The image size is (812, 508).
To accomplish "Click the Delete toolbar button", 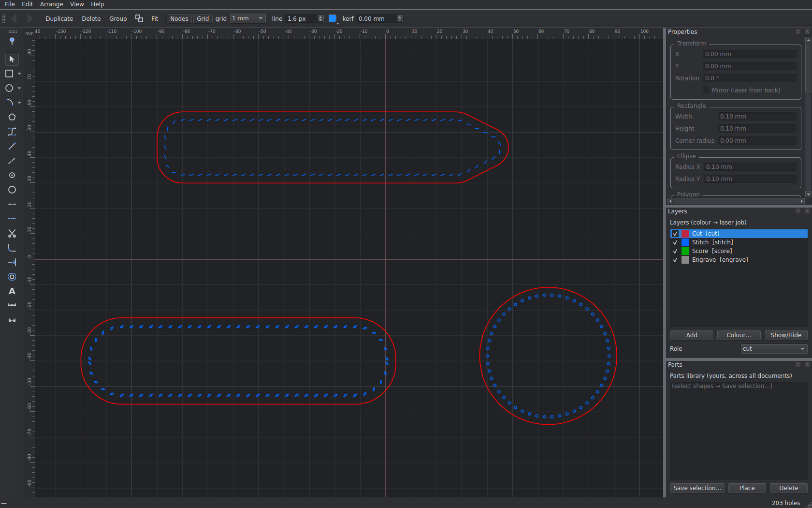I will pyautogui.click(x=91, y=18).
